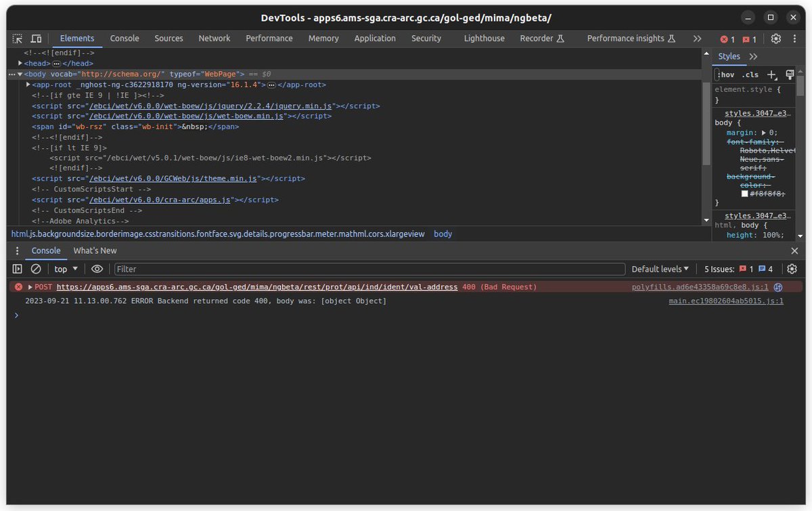This screenshot has width=812, height=511.
Task: Clear the console
Action: (36, 269)
